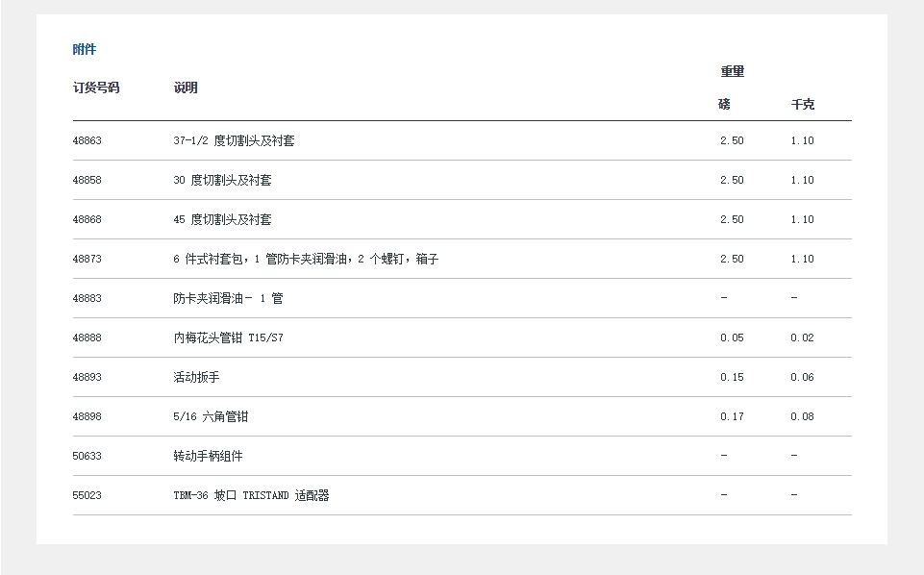Screen dimensions: 924x575
Task: Select order number 48863
Action: 87,140
